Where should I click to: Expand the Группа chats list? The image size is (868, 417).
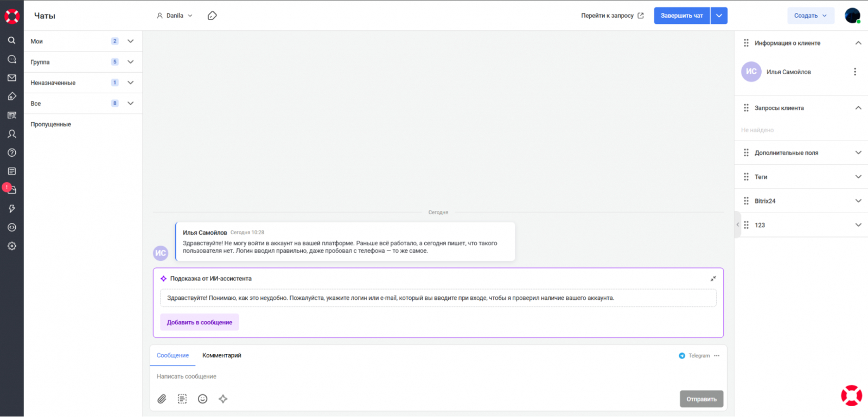click(131, 62)
